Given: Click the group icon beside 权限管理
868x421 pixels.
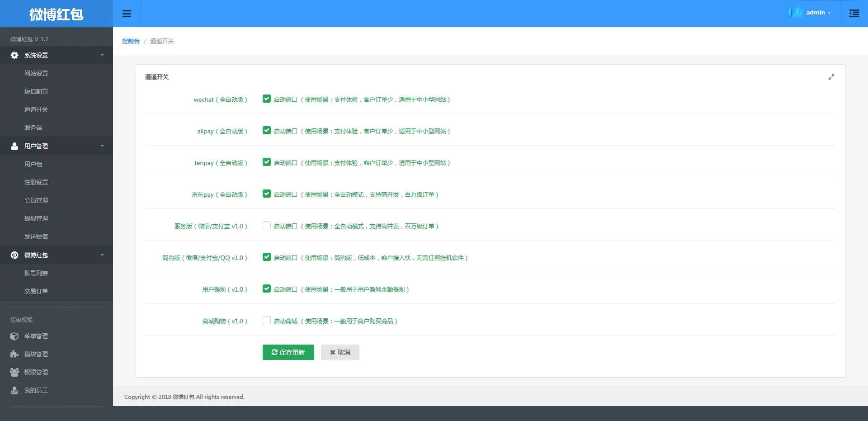Looking at the screenshot, I should [x=14, y=372].
